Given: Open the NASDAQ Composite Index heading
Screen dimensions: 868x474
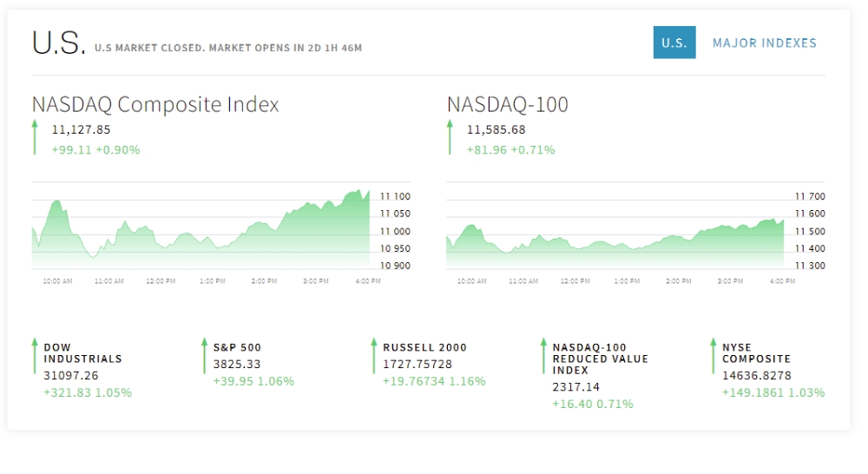Looking at the screenshot, I should tap(155, 104).
